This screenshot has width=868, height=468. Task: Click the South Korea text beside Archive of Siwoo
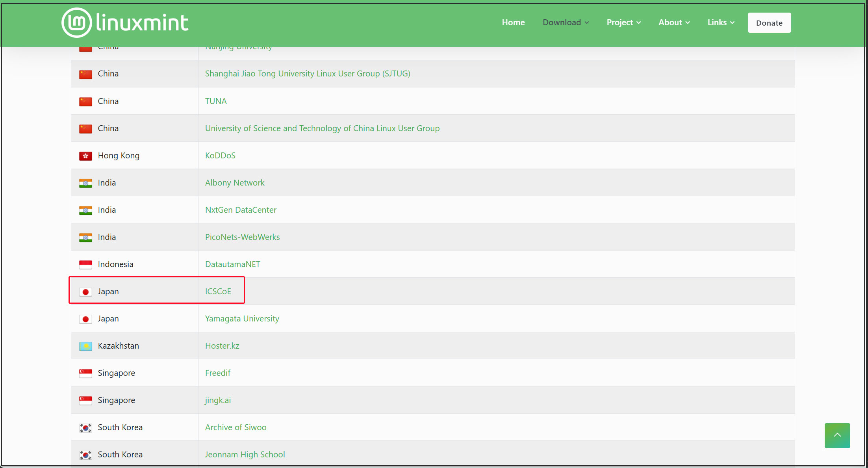click(x=120, y=427)
